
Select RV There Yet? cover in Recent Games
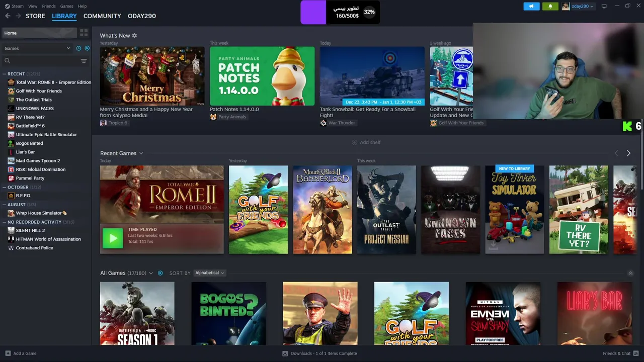(x=579, y=210)
